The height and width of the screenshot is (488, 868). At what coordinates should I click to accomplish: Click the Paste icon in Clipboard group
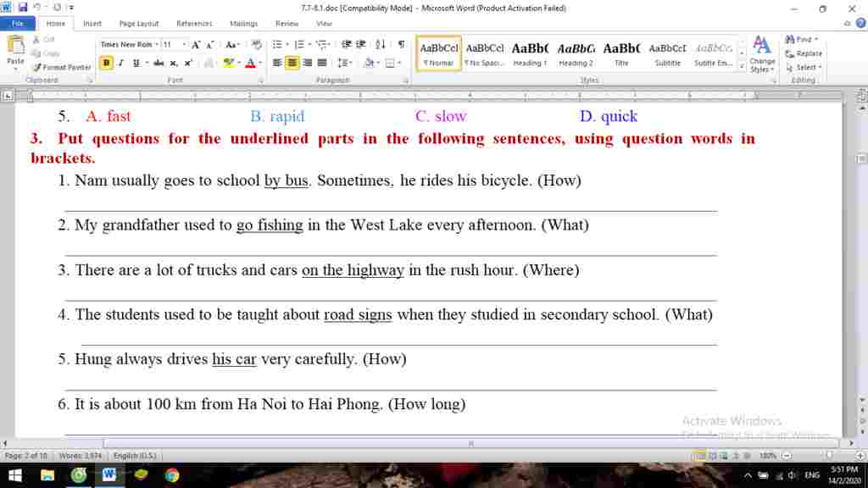[x=15, y=49]
